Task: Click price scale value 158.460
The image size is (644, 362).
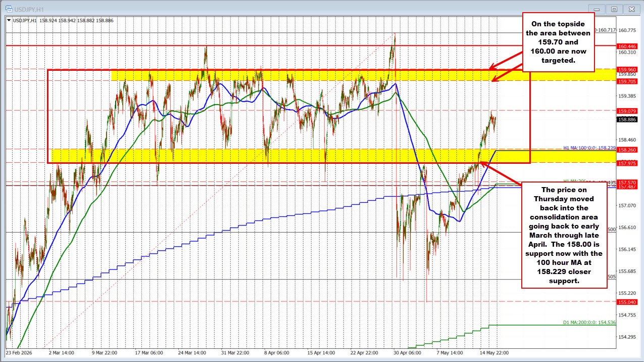Action: tap(626, 140)
